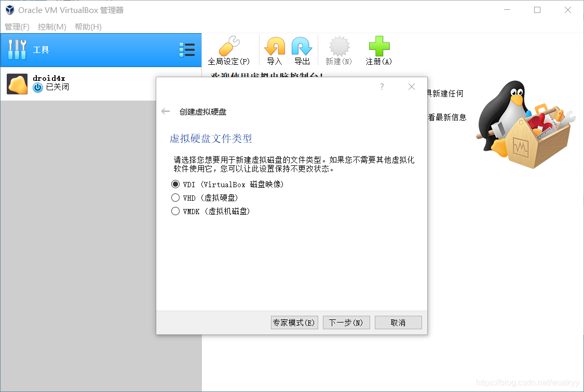Click the Import (导入) arrow icon
The image size is (584, 392).
[275, 46]
